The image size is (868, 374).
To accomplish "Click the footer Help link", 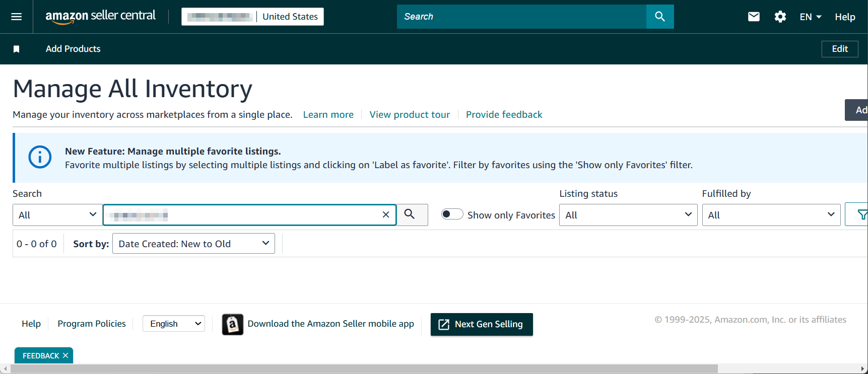I will (x=31, y=324).
